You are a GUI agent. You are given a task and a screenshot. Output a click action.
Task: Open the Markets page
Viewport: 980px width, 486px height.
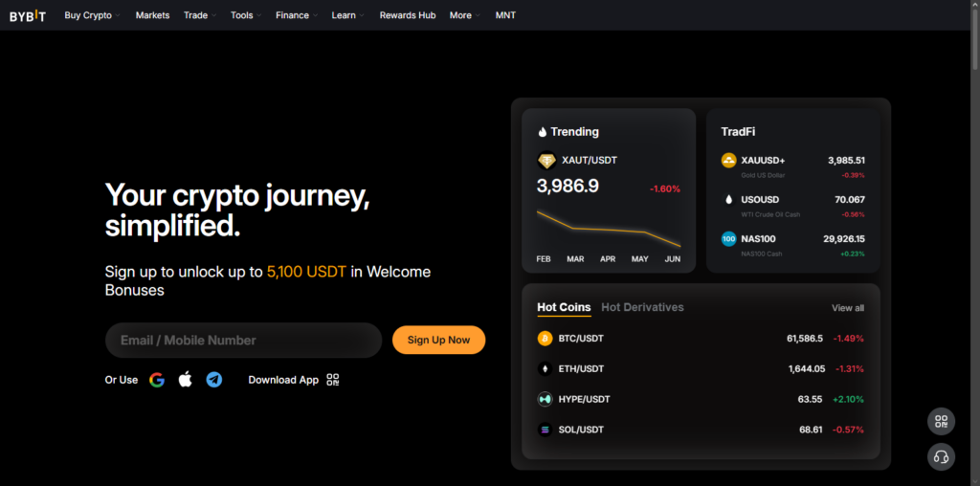152,15
